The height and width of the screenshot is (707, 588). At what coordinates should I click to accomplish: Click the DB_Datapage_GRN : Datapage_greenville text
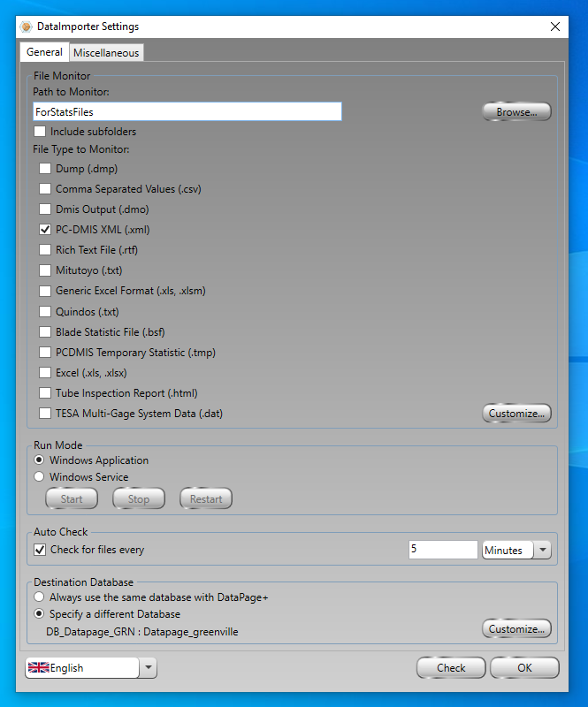click(x=142, y=632)
